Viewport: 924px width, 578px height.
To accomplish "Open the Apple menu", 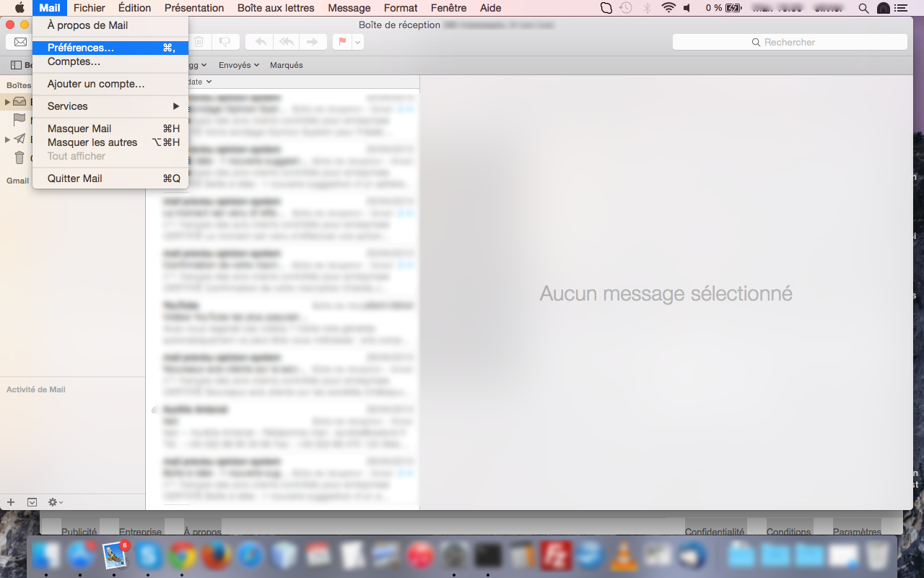I will click(x=19, y=8).
